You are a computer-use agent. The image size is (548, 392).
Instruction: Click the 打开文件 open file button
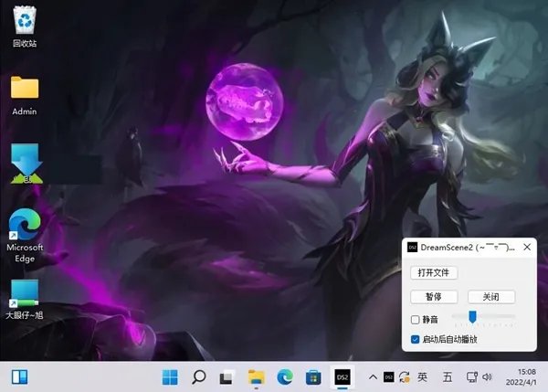pos(435,272)
